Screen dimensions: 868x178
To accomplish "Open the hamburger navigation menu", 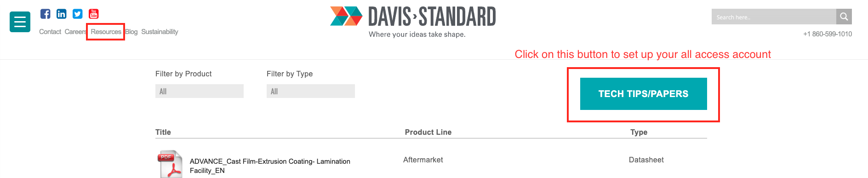I will [x=20, y=22].
